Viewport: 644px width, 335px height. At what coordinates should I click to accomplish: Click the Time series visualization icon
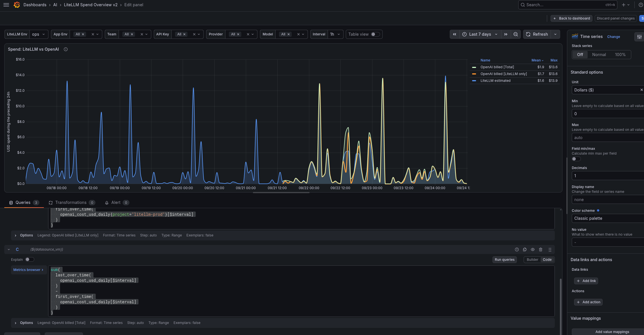click(x=575, y=36)
